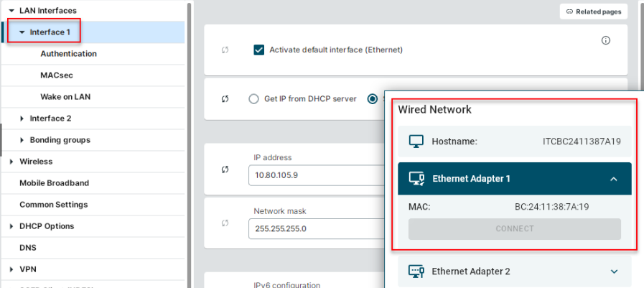Expand the DHCP Options arrow
This screenshot has height=288, width=644.
click(11, 226)
